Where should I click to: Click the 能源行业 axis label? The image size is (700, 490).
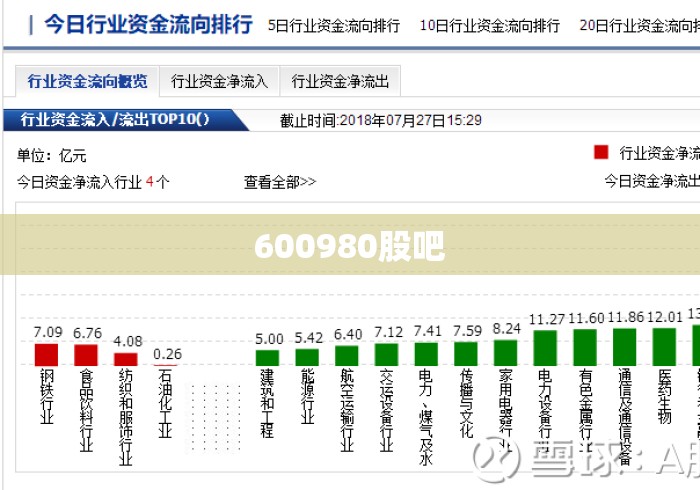[x=307, y=396]
